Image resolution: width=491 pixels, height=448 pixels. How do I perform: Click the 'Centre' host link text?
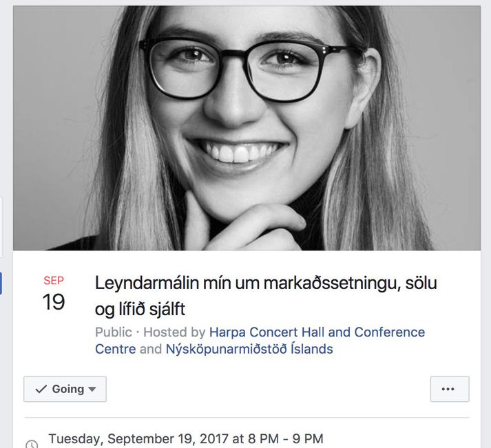[x=116, y=349]
